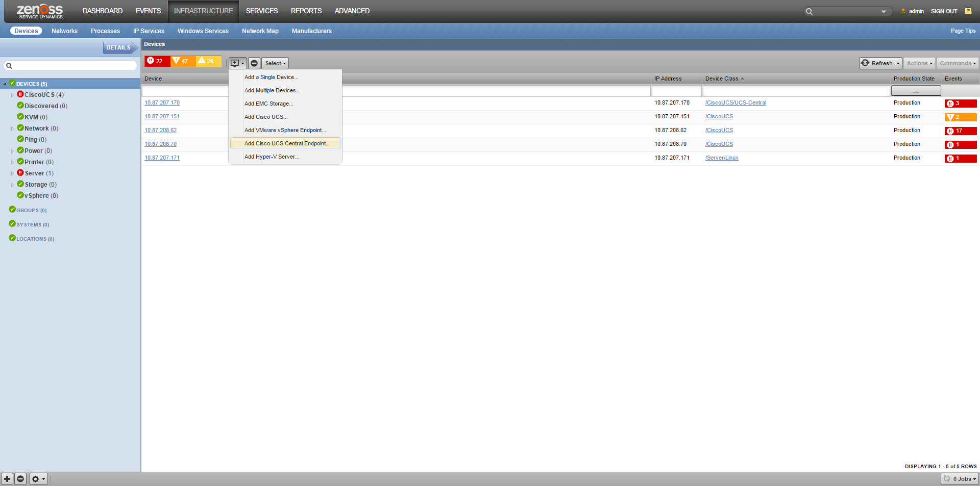Open the help question mark icon
Screen dimensions: 980x486
tap(968, 11)
